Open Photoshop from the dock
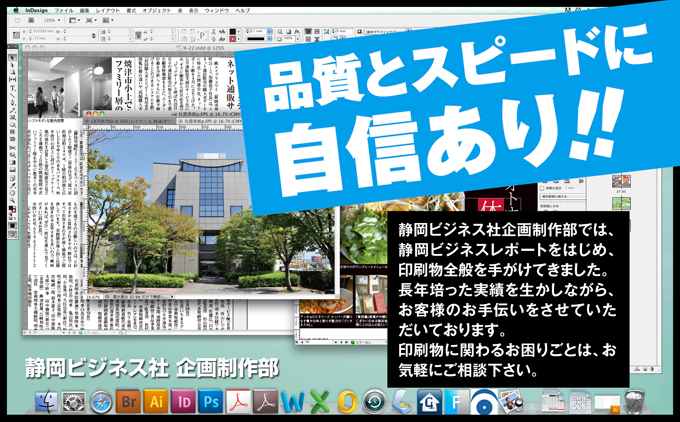680x422 pixels. point(211,402)
